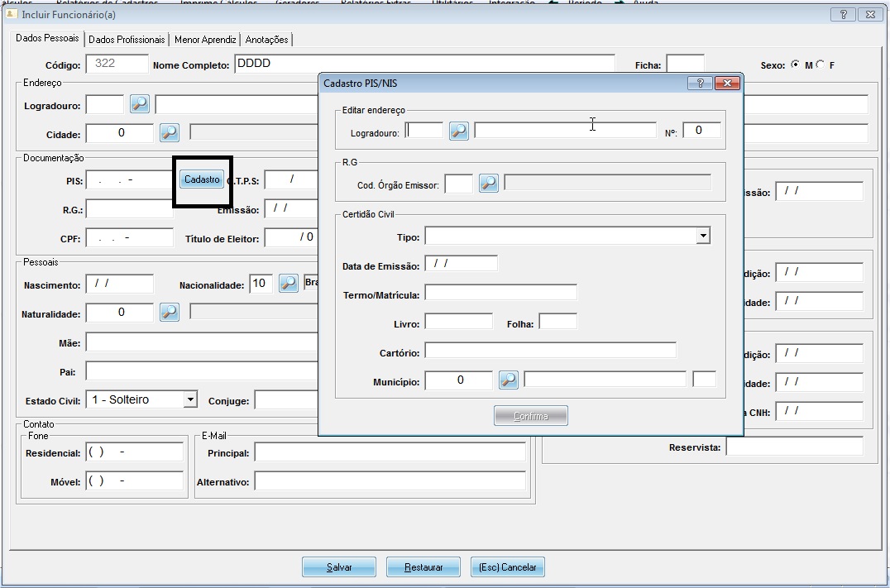Open the Nacionalidade lookup magnifier
This screenshot has height=588, width=890.
click(x=288, y=284)
